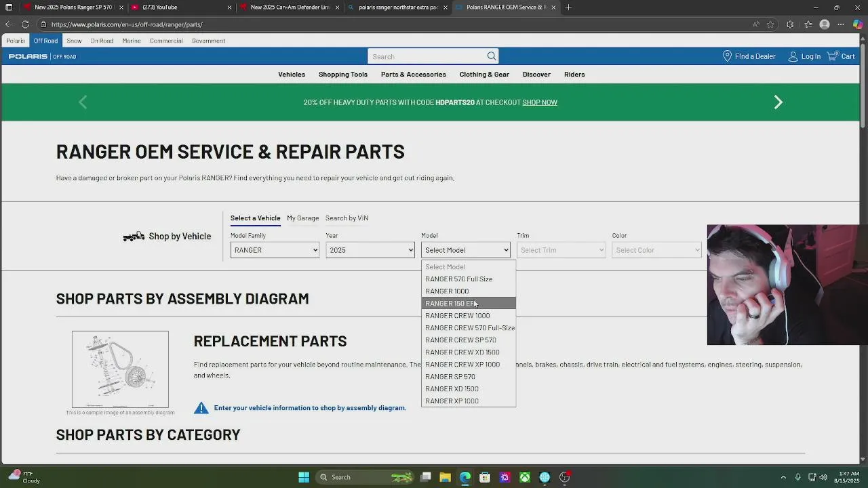
Task: Open Microsoft Store from taskbar
Action: pyautogui.click(x=485, y=477)
